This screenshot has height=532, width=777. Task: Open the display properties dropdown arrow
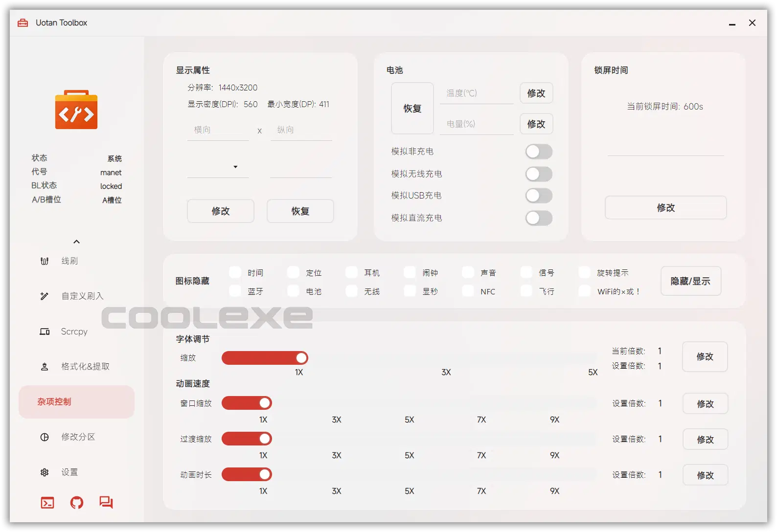click(235, 167)
